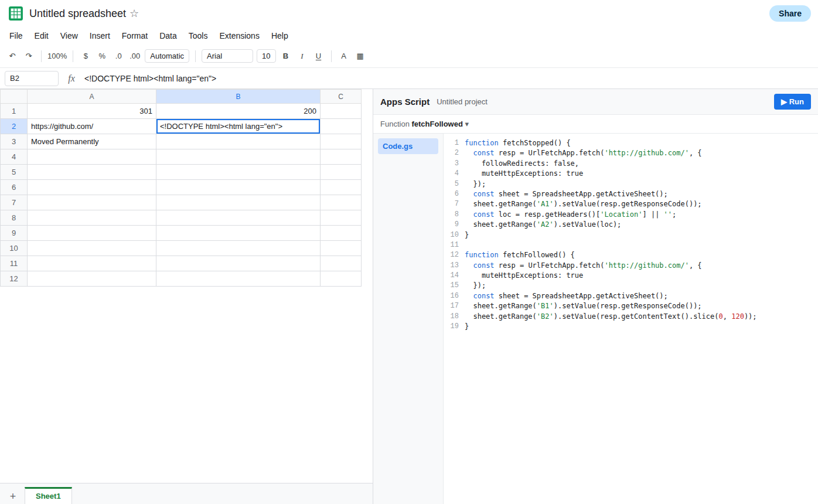The height and width of the screenshot is (504, 818).
Task: Click the Google Sheets logo icon
Action: click(16, 13)
